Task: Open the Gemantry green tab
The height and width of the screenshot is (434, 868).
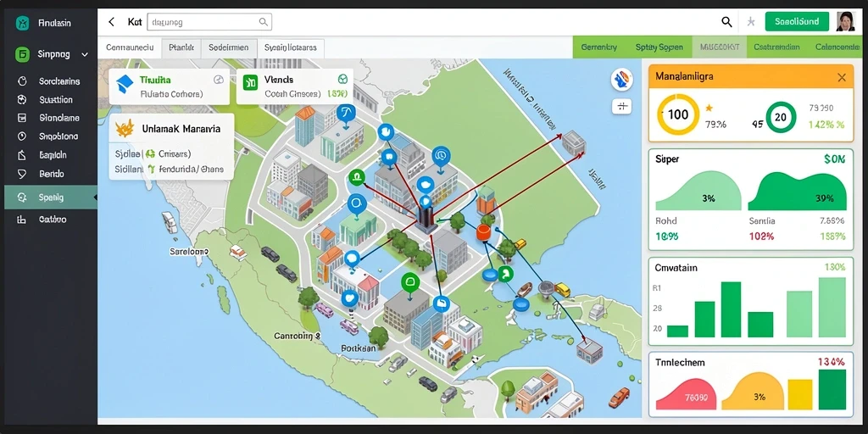Action: [599, 47]
